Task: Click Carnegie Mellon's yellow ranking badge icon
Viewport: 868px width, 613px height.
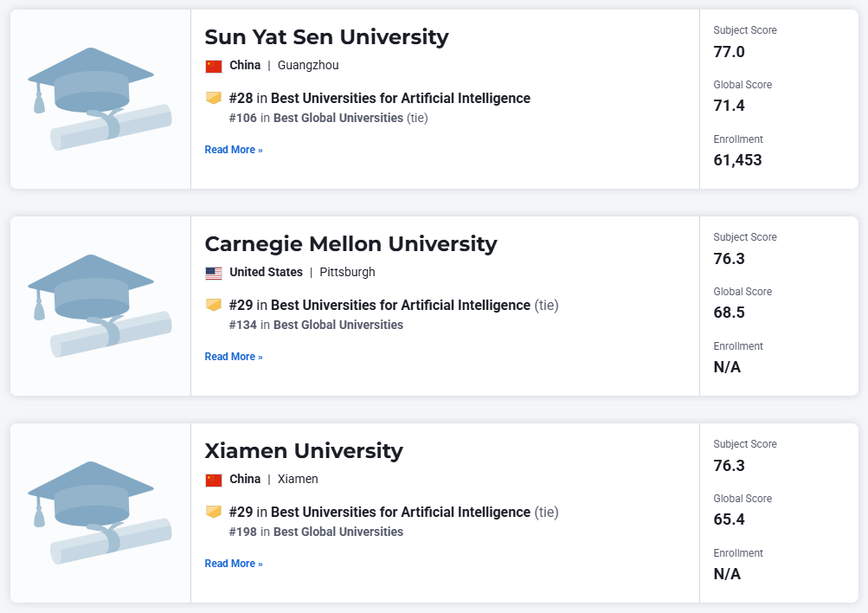Action: (x=214, y=305)
